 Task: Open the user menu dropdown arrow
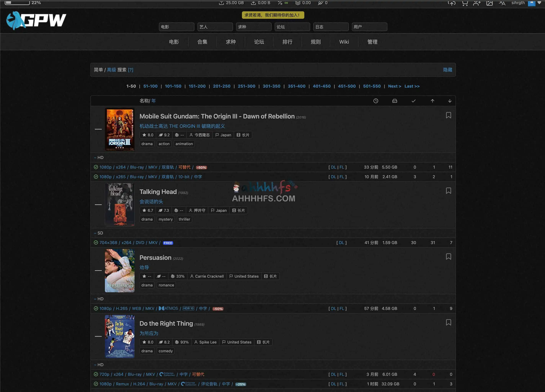tap(539, 2)
